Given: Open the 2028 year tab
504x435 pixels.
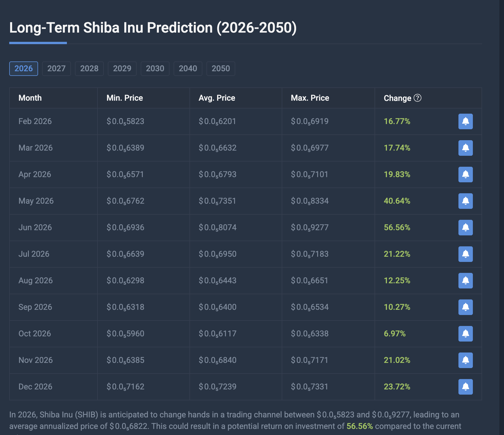Looking at the screenshot, I should click(x=89, y=69).
